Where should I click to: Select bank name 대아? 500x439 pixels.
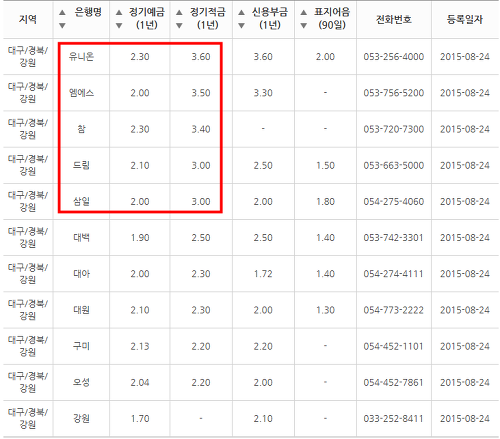coord(81,274)
